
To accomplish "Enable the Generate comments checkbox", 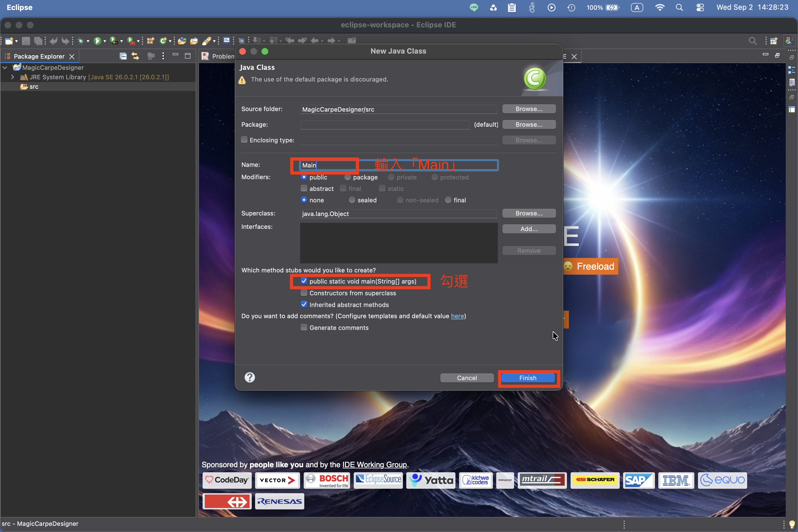I will [x=304, y=327].
